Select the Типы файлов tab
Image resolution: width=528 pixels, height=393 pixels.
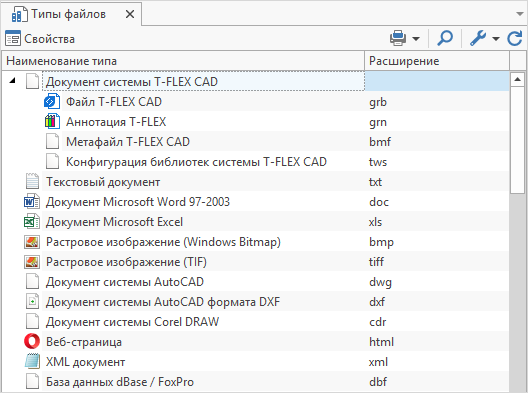coord(59,14)
